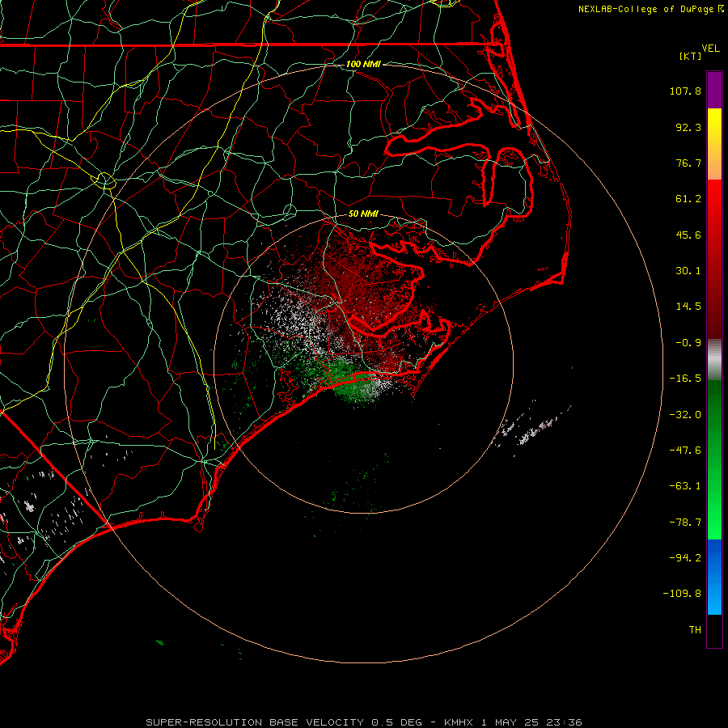The image size is (728, 728).
Task: Select the 92.3 legend value
Action: pos(688,127)
